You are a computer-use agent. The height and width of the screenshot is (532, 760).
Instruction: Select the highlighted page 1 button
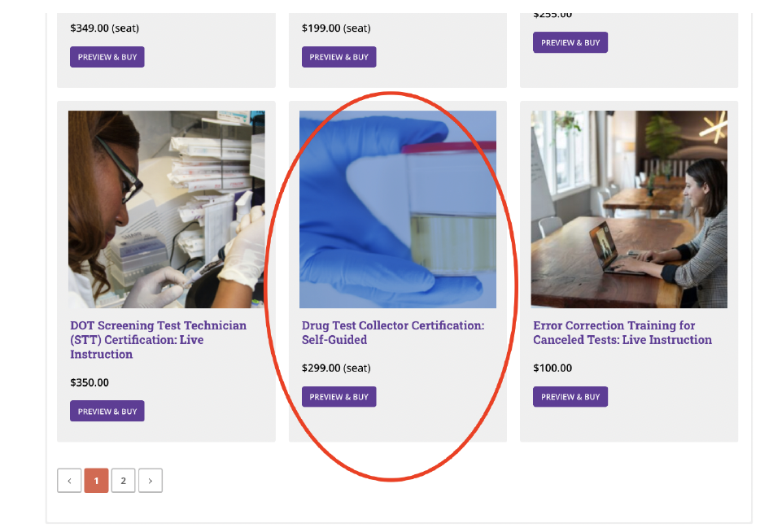coord(96,480)
